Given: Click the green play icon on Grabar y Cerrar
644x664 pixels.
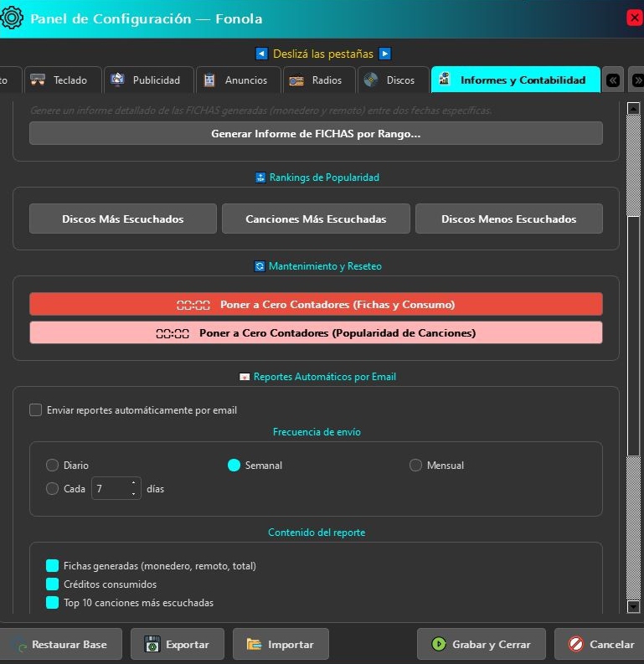Looking at the screenshot, I should (439, 644).
